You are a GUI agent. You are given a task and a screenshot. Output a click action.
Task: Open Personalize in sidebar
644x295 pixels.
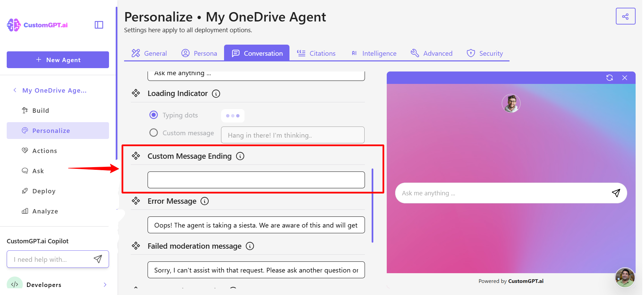click(x=58, y=131)
